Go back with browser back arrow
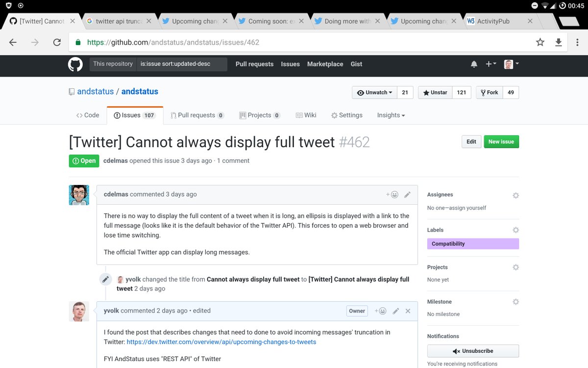This screenshot has width=588, height=368. [x=13, y=42]
